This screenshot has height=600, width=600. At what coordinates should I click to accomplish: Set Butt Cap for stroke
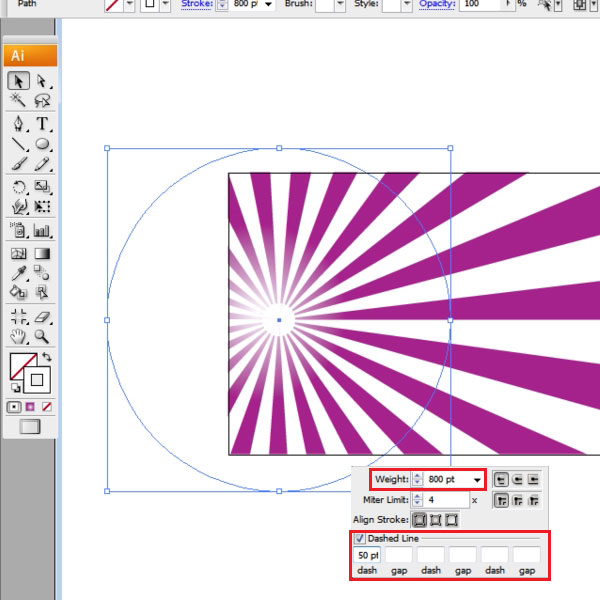(x=501, y=479)
